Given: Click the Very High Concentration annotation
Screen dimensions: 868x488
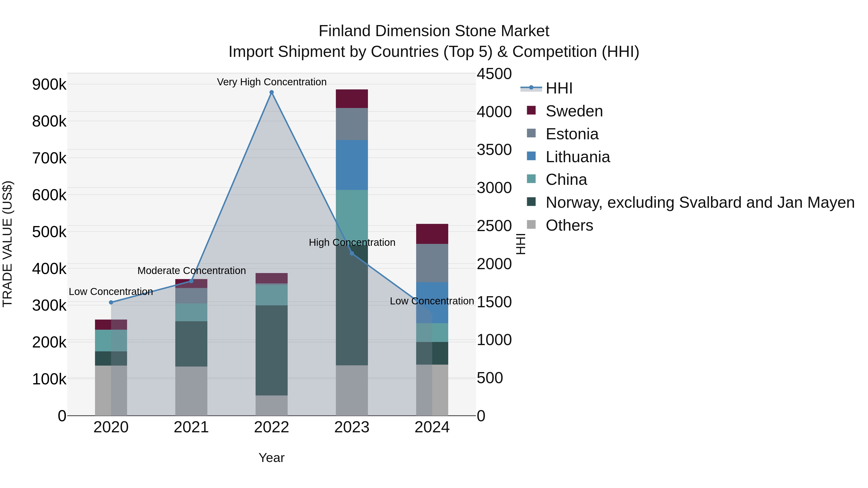Looking at the screenshot, I should 271,82.
